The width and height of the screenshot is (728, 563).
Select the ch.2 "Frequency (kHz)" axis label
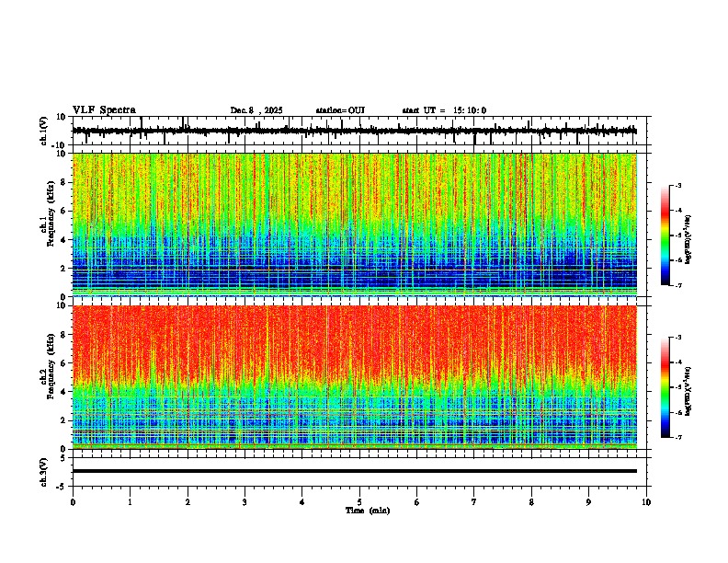click(x=51, y=366)
